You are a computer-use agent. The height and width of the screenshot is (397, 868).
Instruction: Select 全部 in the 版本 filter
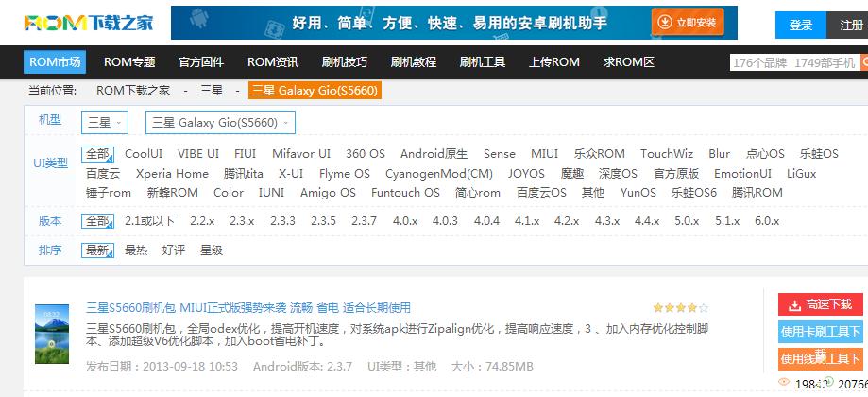pyautogui.click(x=98, y=221)
